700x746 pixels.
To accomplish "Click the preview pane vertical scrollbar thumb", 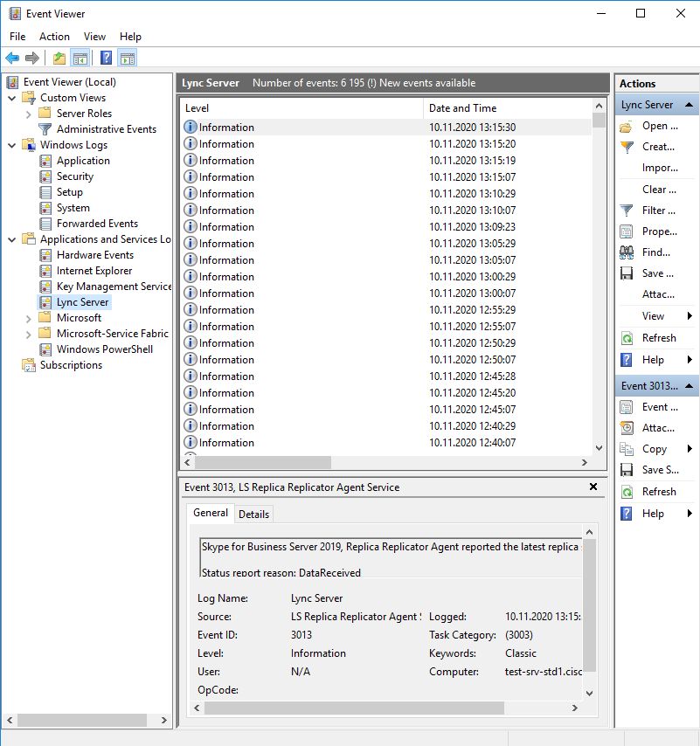I will click(589, 605).
